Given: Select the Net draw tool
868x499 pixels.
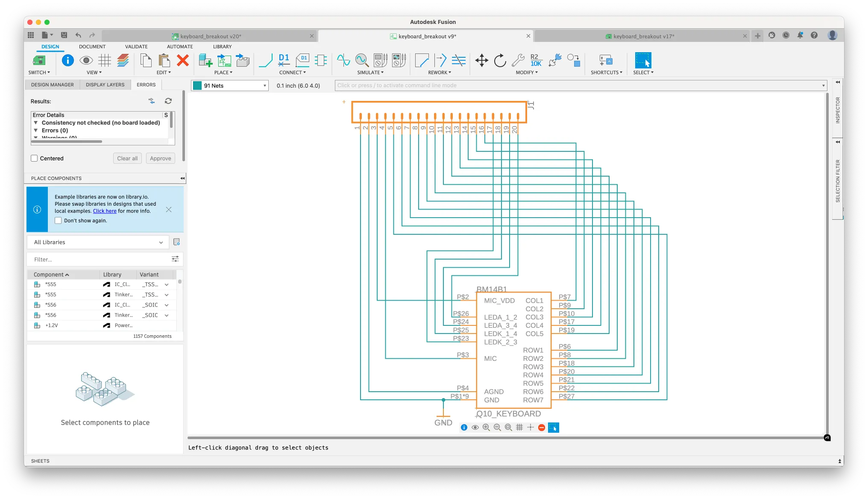Looking at the screenshot, I should (265, 60).
